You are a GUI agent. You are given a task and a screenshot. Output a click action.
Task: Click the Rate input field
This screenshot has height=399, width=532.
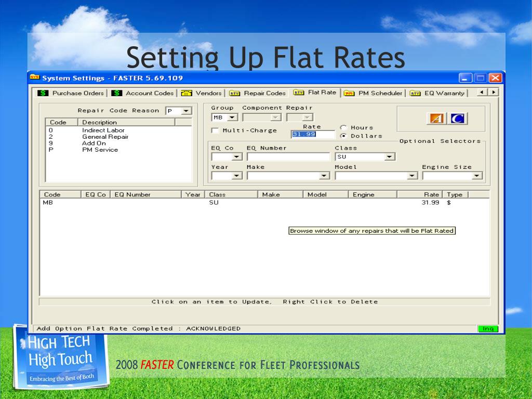pos(313,135)
